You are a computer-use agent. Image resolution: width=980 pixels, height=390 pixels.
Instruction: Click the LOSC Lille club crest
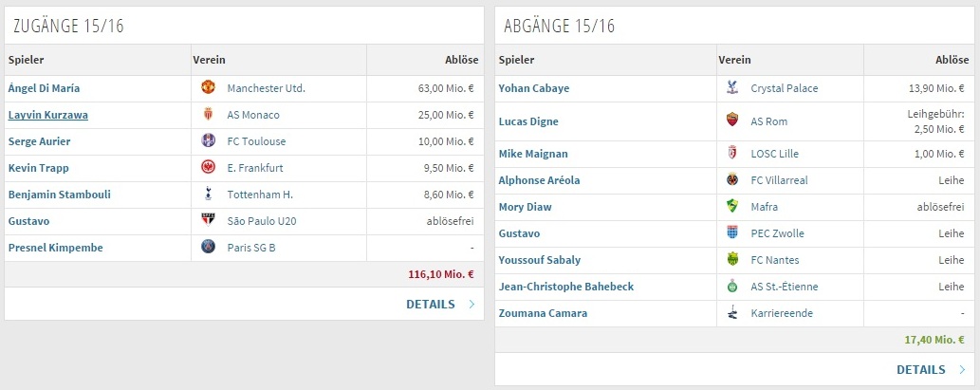coord(732,154)
